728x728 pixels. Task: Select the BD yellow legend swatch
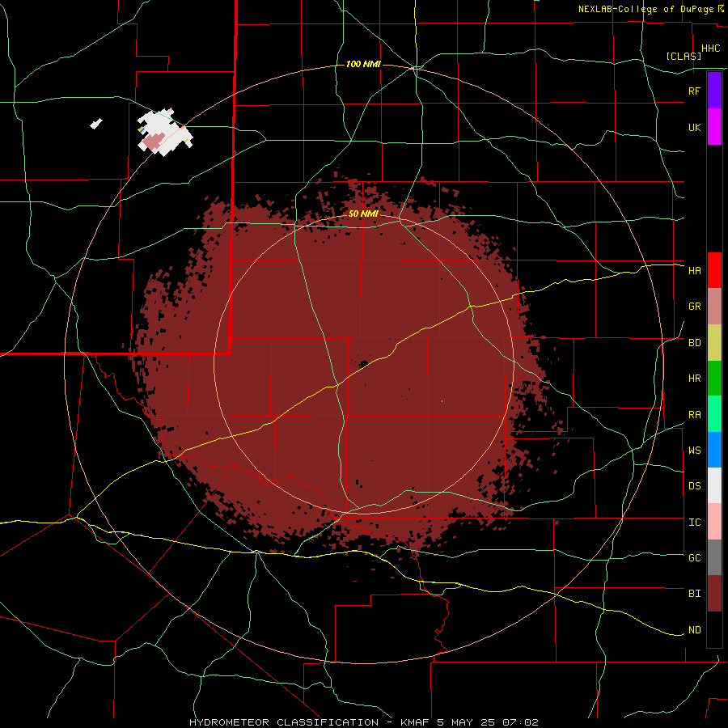pos(714,343)
